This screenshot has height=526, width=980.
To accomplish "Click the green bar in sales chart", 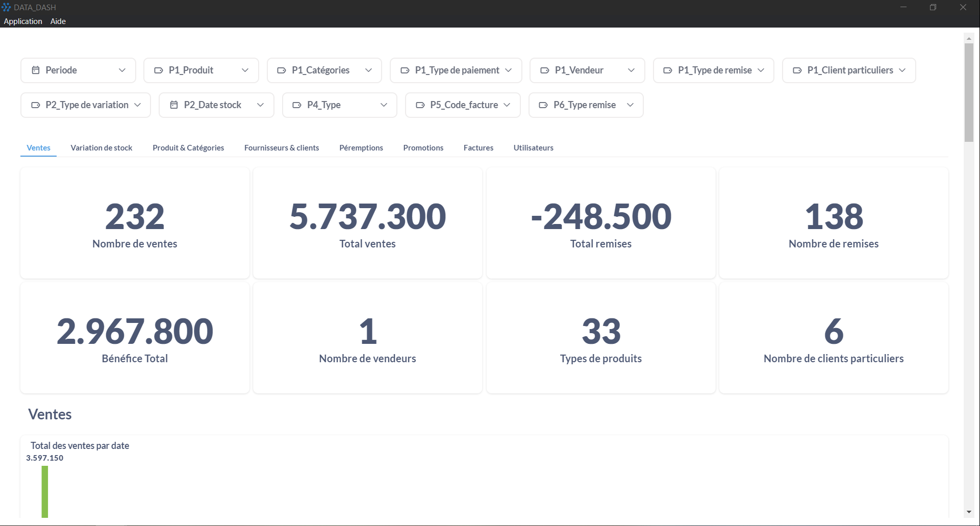I will [45, 491].
